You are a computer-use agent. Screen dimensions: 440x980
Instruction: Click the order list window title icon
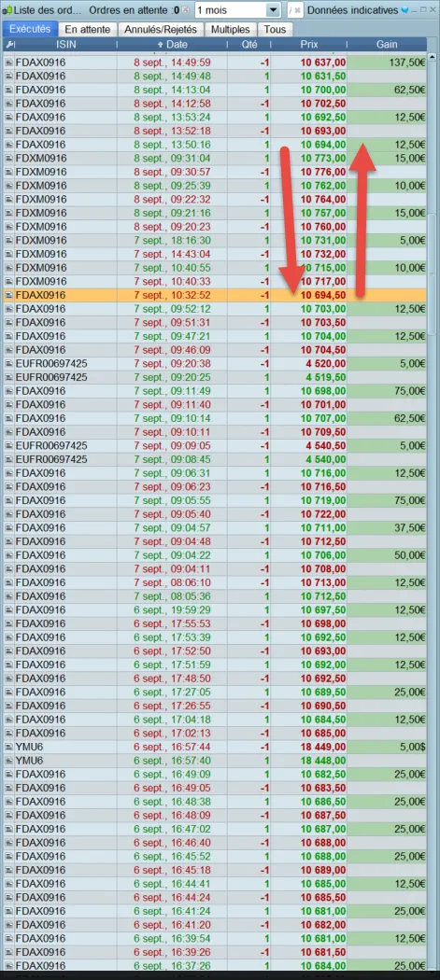7,10
